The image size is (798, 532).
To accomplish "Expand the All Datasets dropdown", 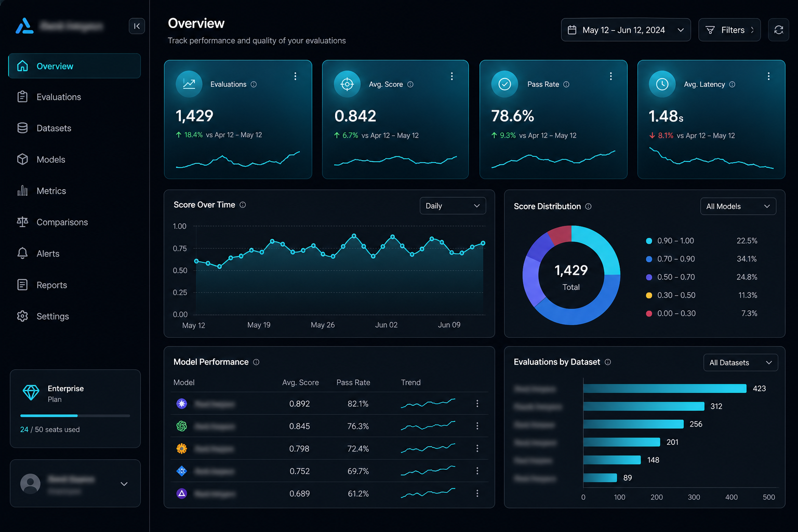I will pos(740,363).
